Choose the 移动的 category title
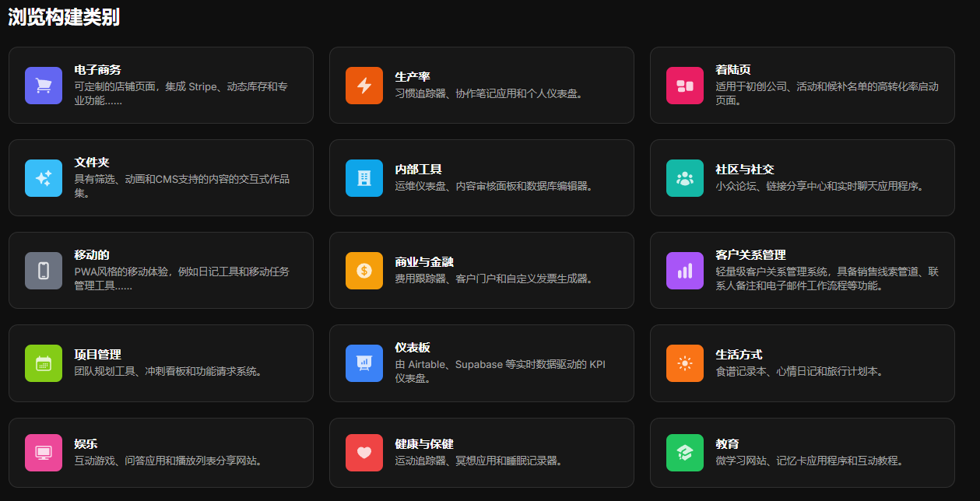Image resolution: width=980 pixels, height=501 pixels. [92, 255]
